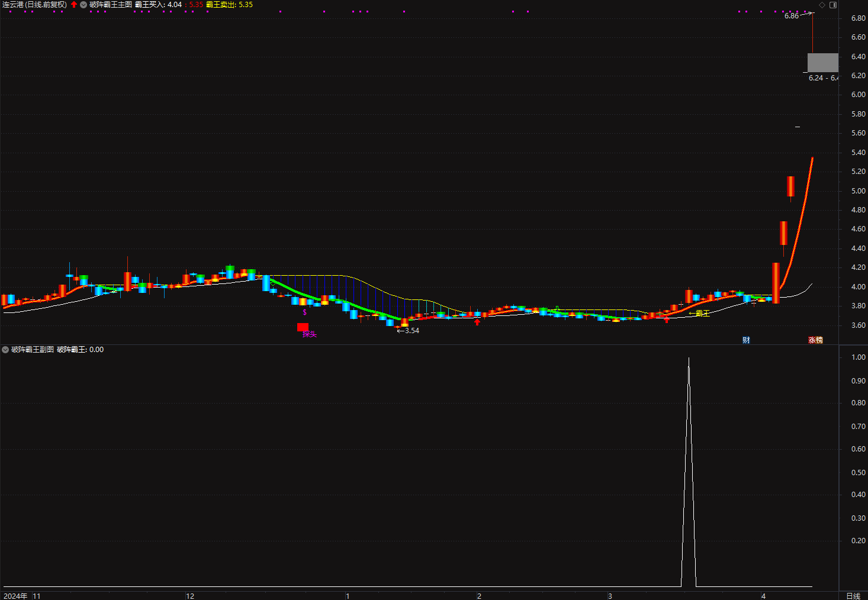Click month 3 on the time axis

point(610,596)
